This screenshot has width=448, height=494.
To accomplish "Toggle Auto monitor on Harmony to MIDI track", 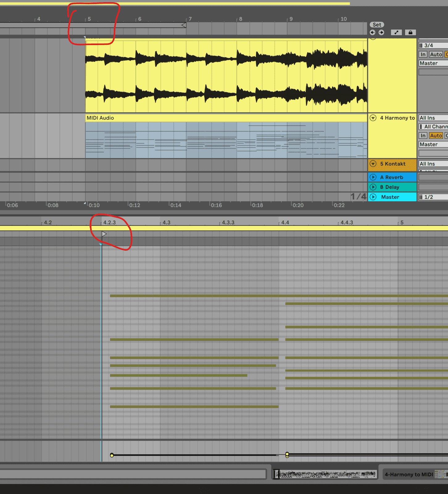I will click(436, 136).
